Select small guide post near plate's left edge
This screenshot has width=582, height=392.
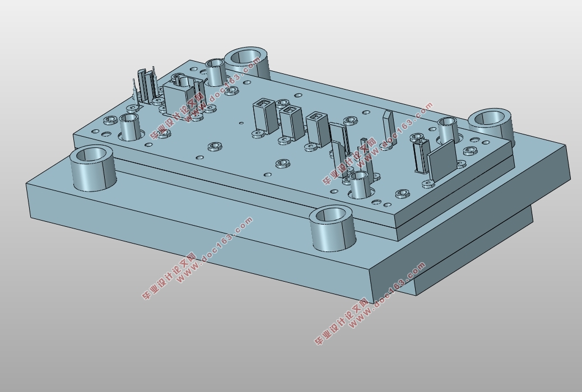point(129,127)
